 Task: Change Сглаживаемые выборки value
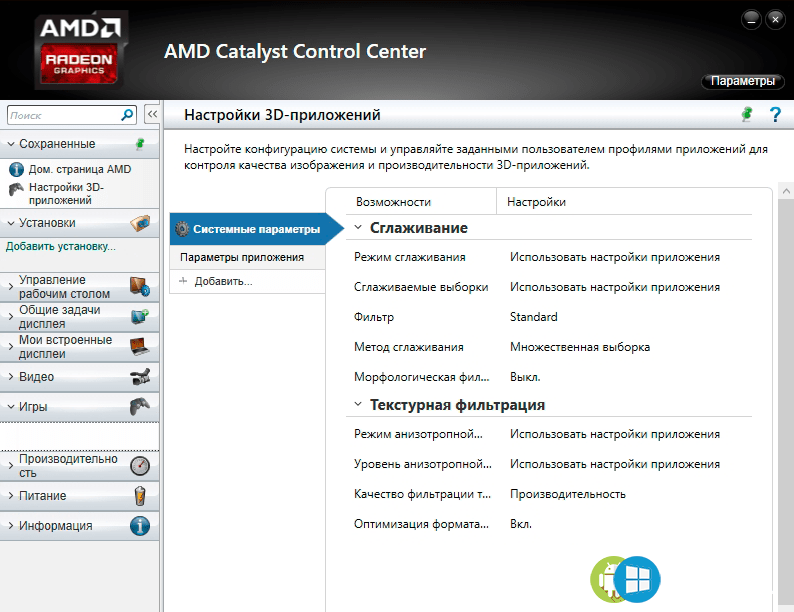(615, 287)
